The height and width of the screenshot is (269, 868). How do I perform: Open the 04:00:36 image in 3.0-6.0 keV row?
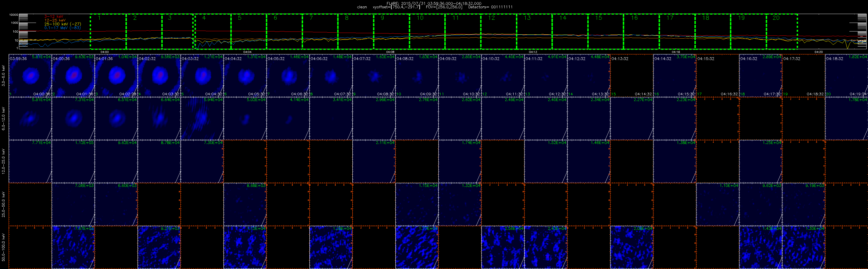click(73, 76)
